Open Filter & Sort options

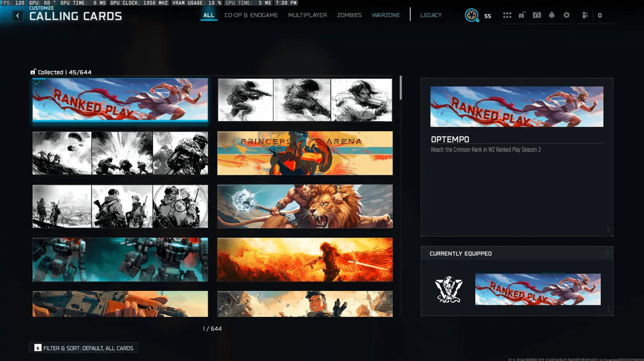pos(84,348)
